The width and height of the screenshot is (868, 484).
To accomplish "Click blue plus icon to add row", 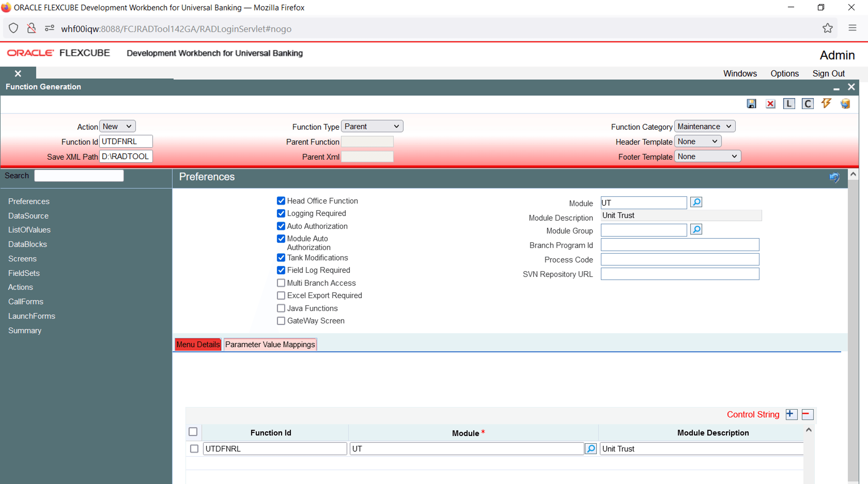I will click(791, 414).
